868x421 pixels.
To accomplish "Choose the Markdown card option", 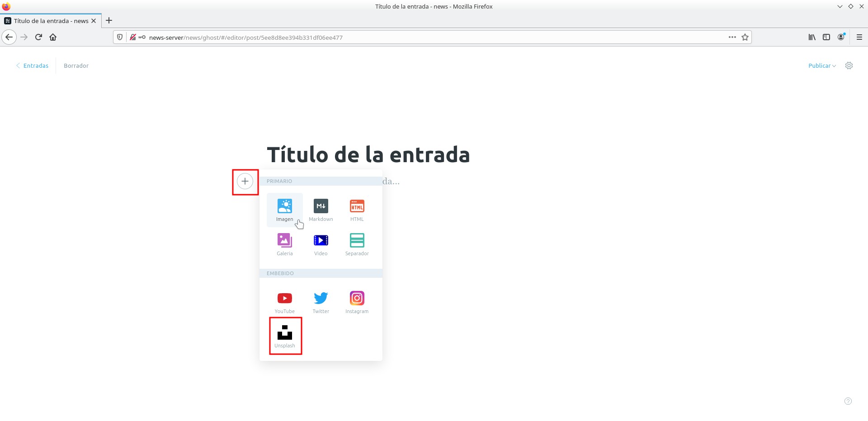I will (321, 210).
